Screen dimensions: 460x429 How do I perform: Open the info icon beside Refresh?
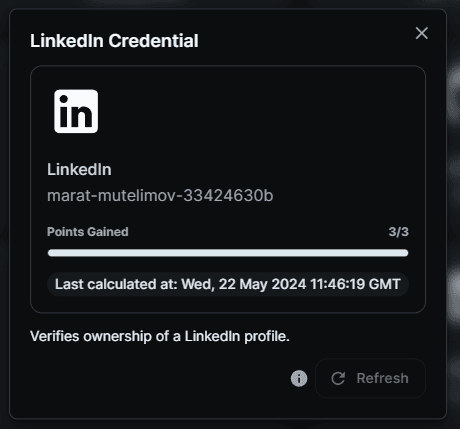[x=299, y=378]
